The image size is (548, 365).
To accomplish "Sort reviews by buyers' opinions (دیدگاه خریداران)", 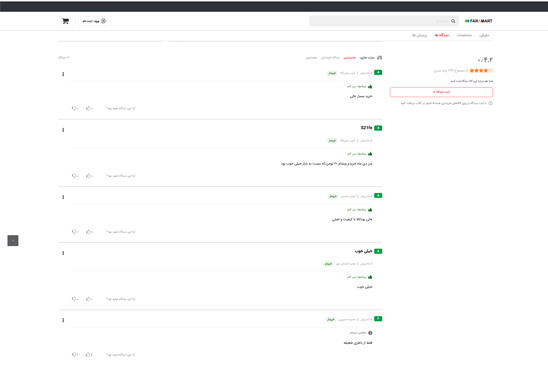I will point(330,57).
